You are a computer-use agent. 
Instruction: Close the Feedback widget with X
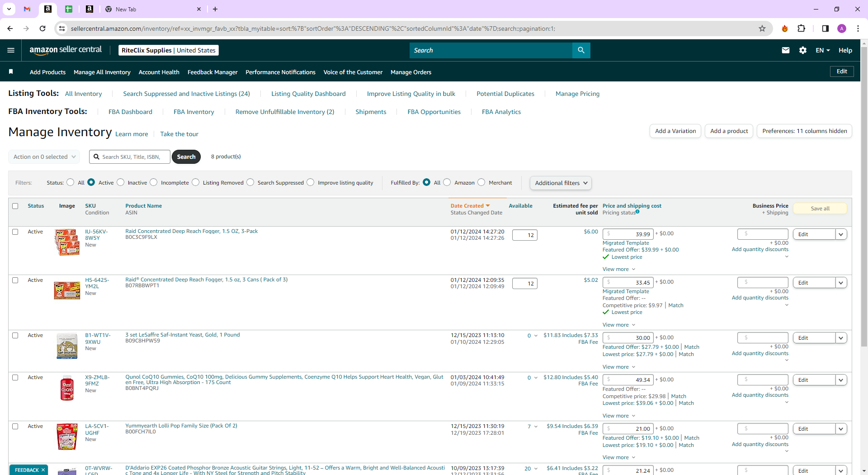(x=43, y=470)
